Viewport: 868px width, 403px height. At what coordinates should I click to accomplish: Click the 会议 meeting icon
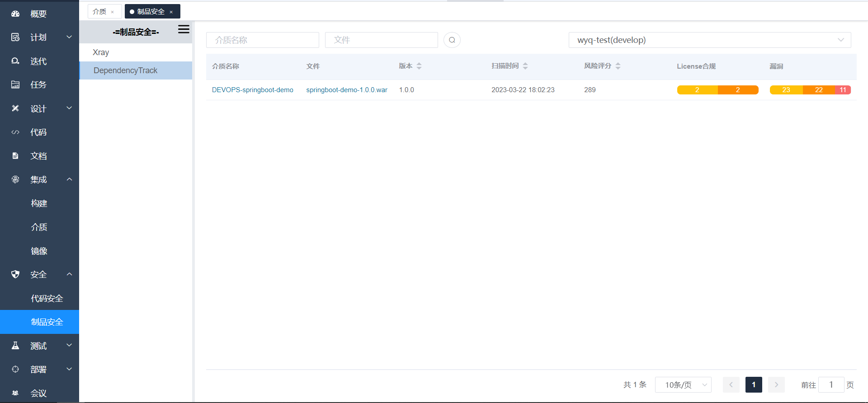(x=15, y=393)
